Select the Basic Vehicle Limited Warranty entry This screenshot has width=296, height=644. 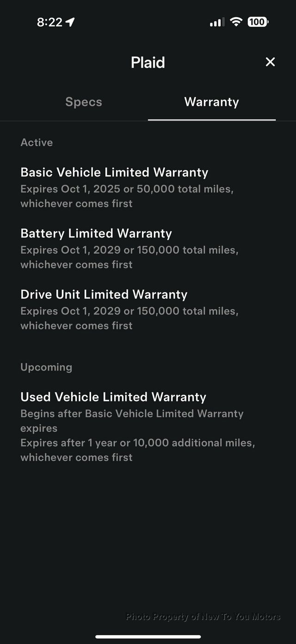click(x=114, y=172)
